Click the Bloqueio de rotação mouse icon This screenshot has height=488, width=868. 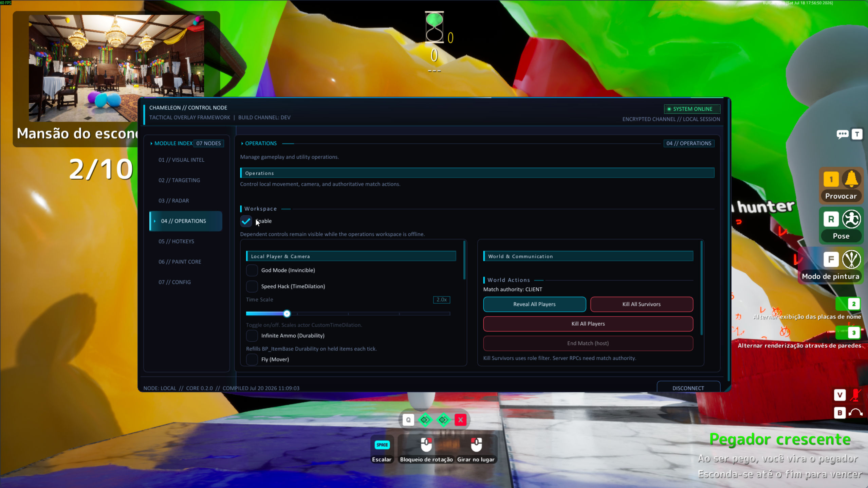point(426,445)
